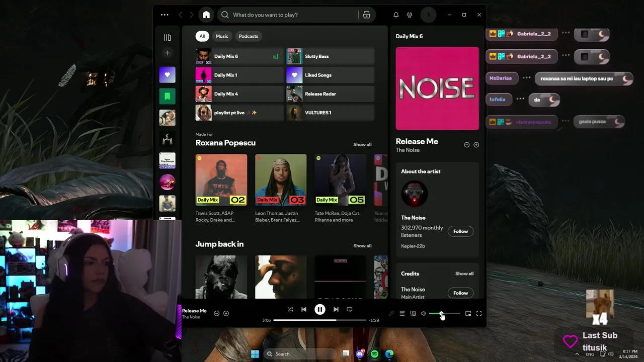The height and width of the screenshot is (362, 644).
Task: Seek on the song progress bar
Action: (x=319, y=320)
